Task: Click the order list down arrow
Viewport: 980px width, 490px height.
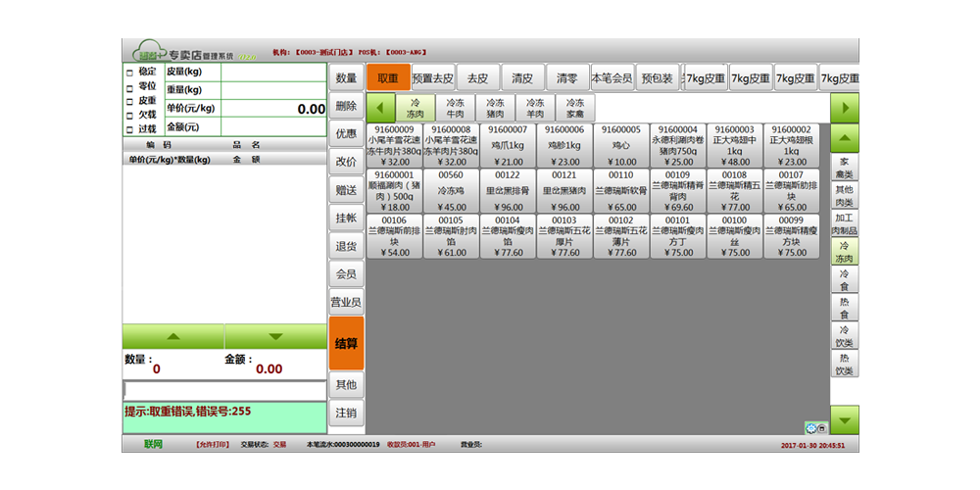Action: [x=275, y=336]
